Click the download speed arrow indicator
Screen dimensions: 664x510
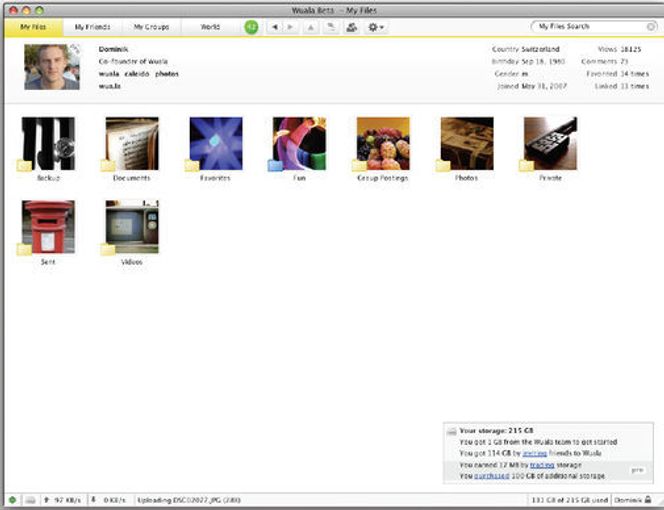click(x=94, y=500)
